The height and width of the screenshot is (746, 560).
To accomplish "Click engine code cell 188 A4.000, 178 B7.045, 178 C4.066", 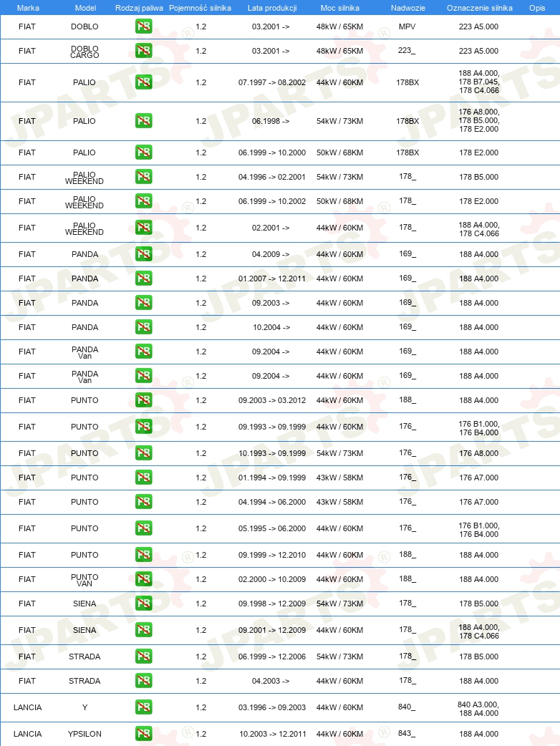I will 479,82.
